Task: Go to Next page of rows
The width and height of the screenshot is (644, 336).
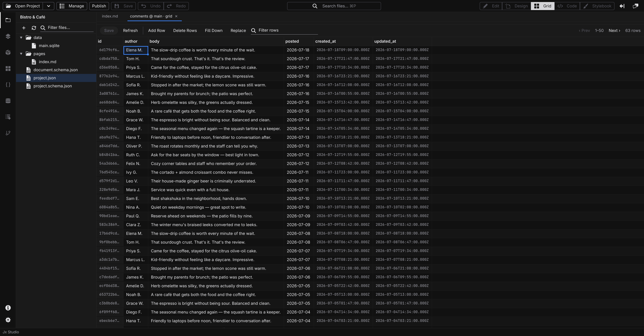Action: [x=614, y=31]
